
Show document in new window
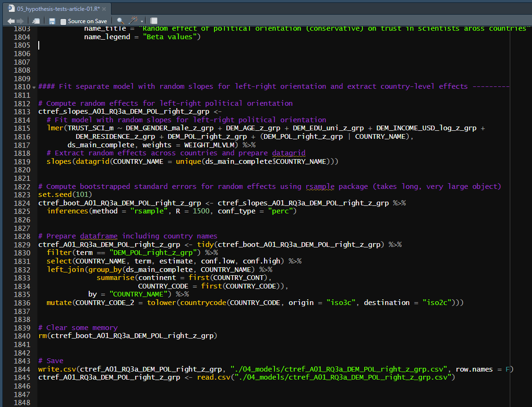(36, 21)
